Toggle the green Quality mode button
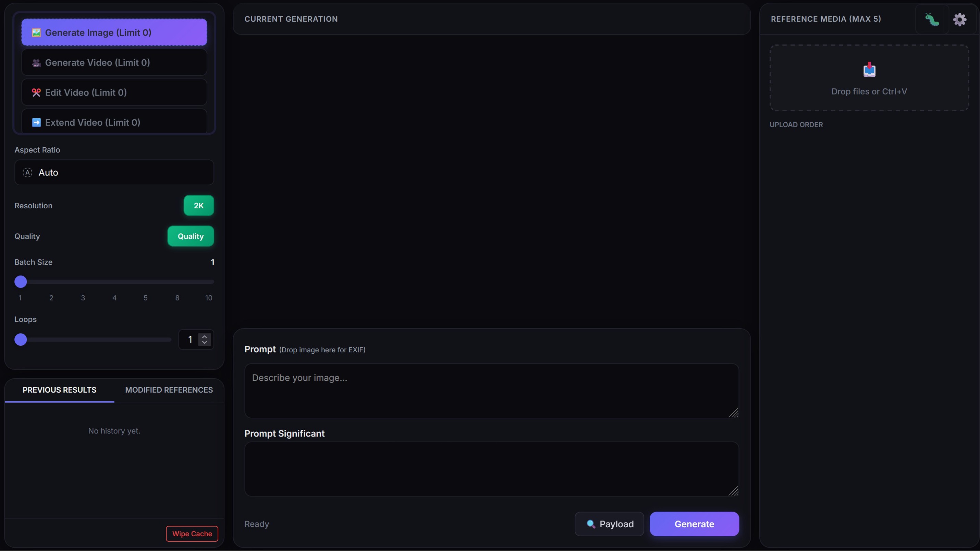Image resolution: width=980 pixels, height=551 pixels. 191,236
